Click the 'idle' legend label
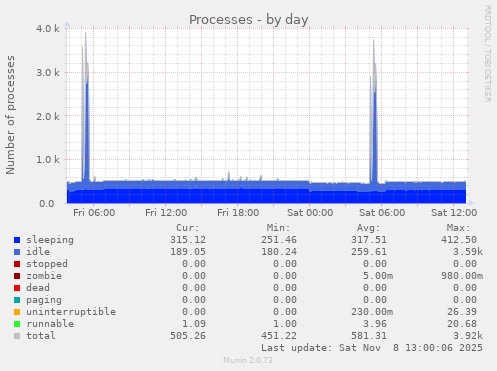This screenshot has width=497, height=371. pyautogui.click(x=38, y=252)
